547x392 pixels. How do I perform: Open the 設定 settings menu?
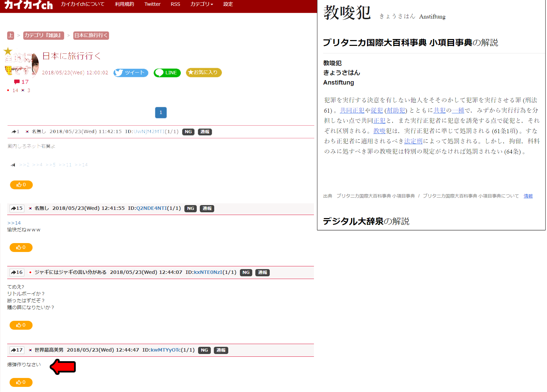[x=228, y=4]
